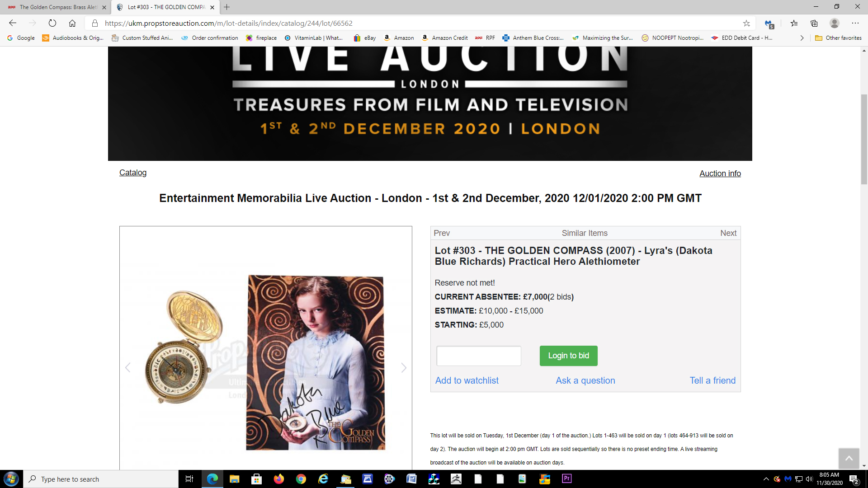
Task: Refresh the page with the reload icon
Action: point(52,23)
